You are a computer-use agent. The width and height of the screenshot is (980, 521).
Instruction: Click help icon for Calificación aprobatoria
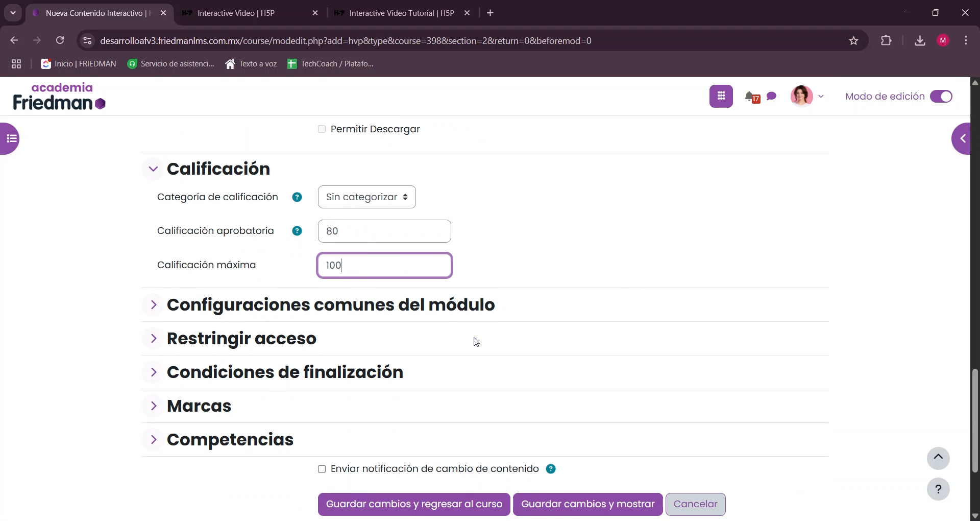pos(297,231)
